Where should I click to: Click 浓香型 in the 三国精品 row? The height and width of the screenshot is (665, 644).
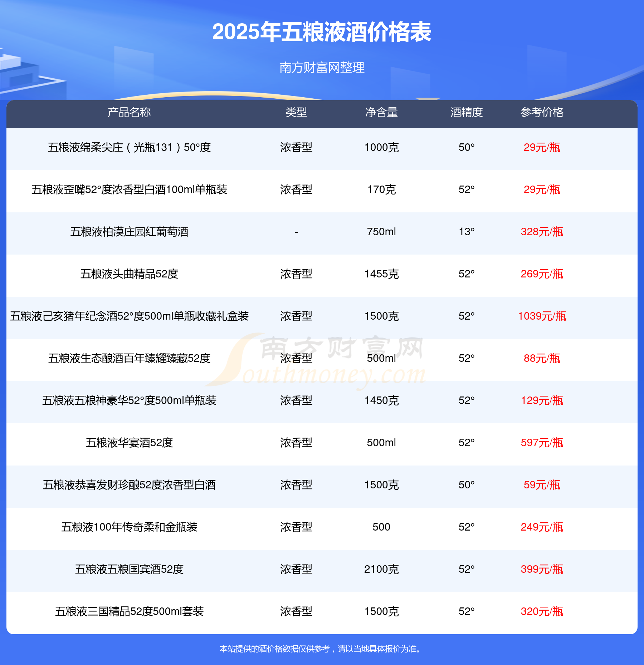(296, 611)
